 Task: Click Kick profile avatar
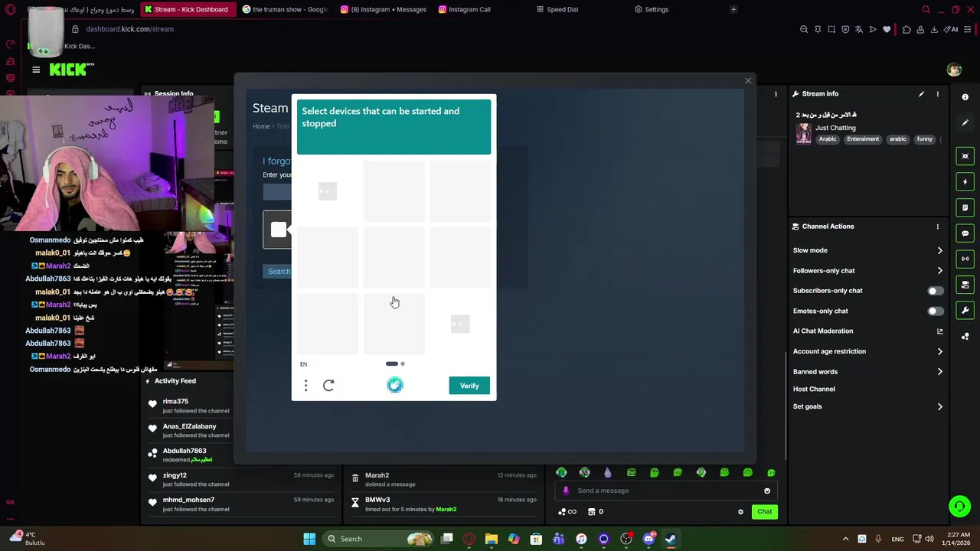[954, 70]
